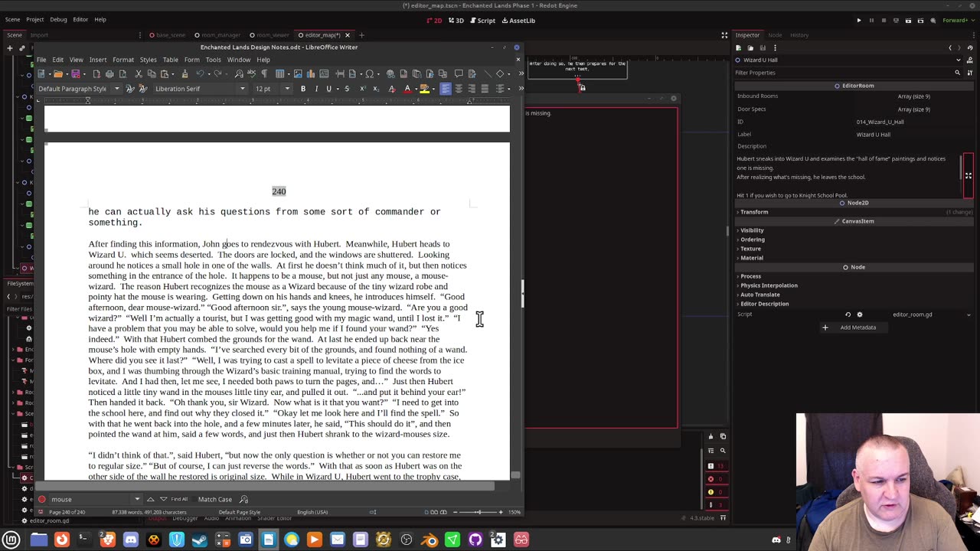980x551 pixels.
Task: Close the Writer find toolbar
Action: click(x=42, y=499)
